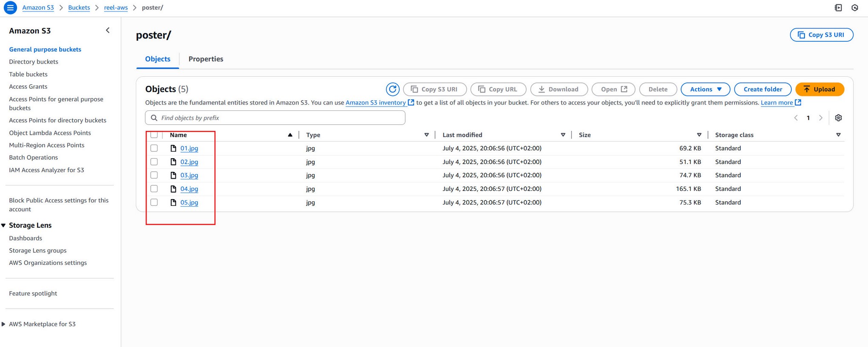Check the box for 01.jpg
The width and height of the screenshot is (868, 347).
pyautogui.click(x=154, y=148)
